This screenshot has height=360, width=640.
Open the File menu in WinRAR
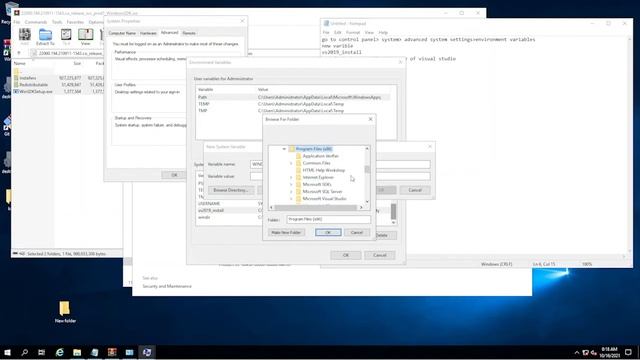(x=17, y=22)
